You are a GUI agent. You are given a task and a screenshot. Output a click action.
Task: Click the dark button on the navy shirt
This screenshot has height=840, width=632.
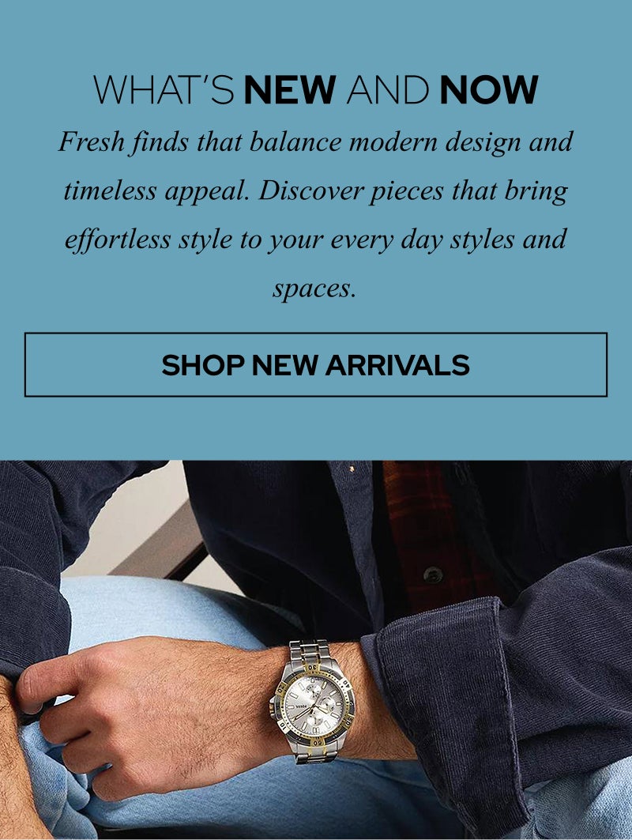(x=433, y=574)
